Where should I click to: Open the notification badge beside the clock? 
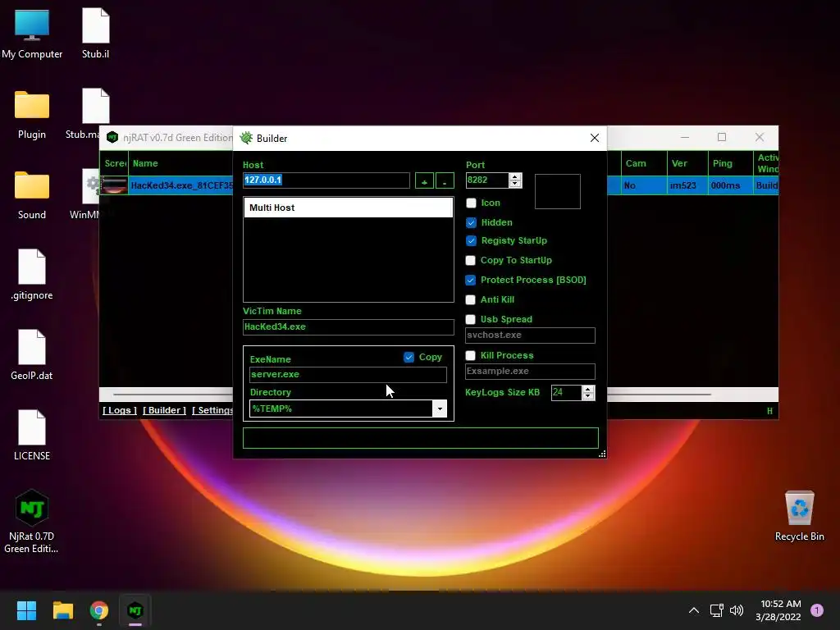[817, 610]
